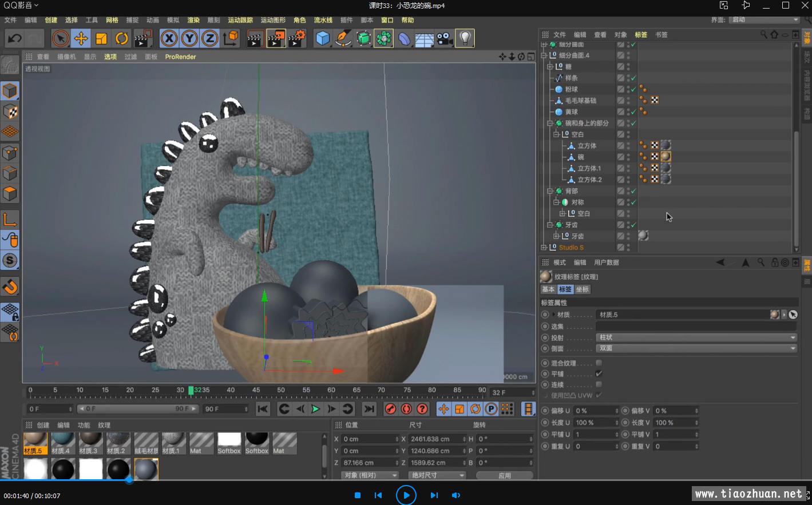
Task: Collapse the 背部 tree node
Action: coord(550,191)
